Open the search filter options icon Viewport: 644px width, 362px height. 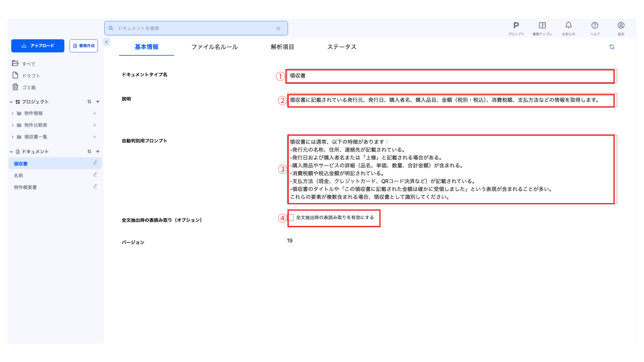pyautogui.click(x=278, y=28)
